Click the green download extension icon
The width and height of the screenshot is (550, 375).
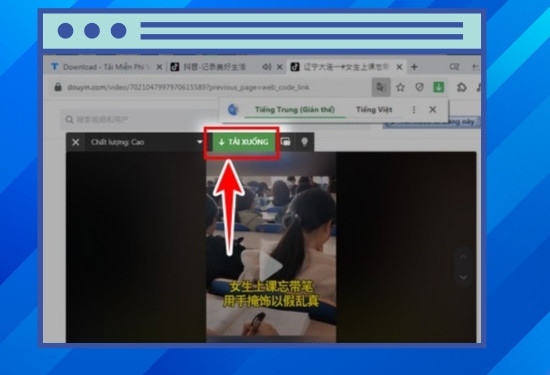coord(438,87)
